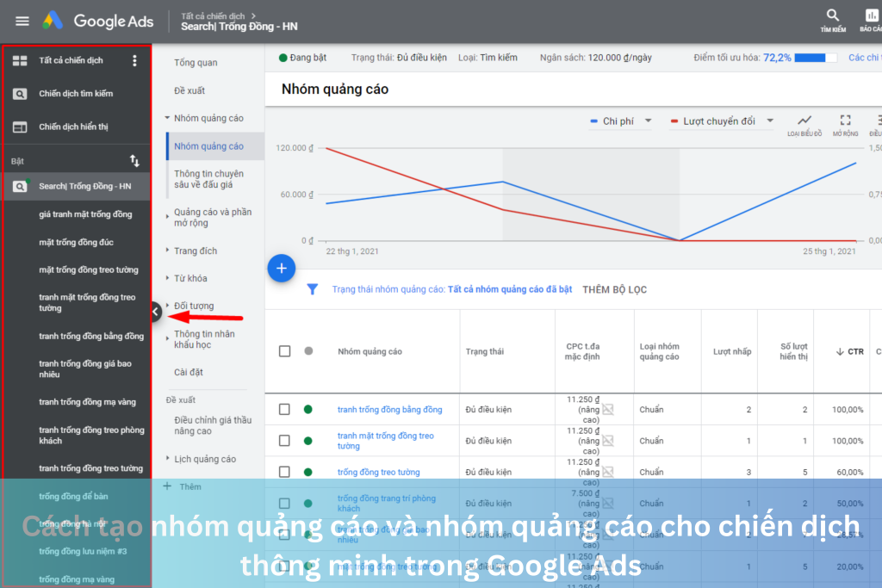This screenshot has width=882, height=588.
Task: Tick the checkbox for trống đồng treo tường
Action: click(284, 472)
